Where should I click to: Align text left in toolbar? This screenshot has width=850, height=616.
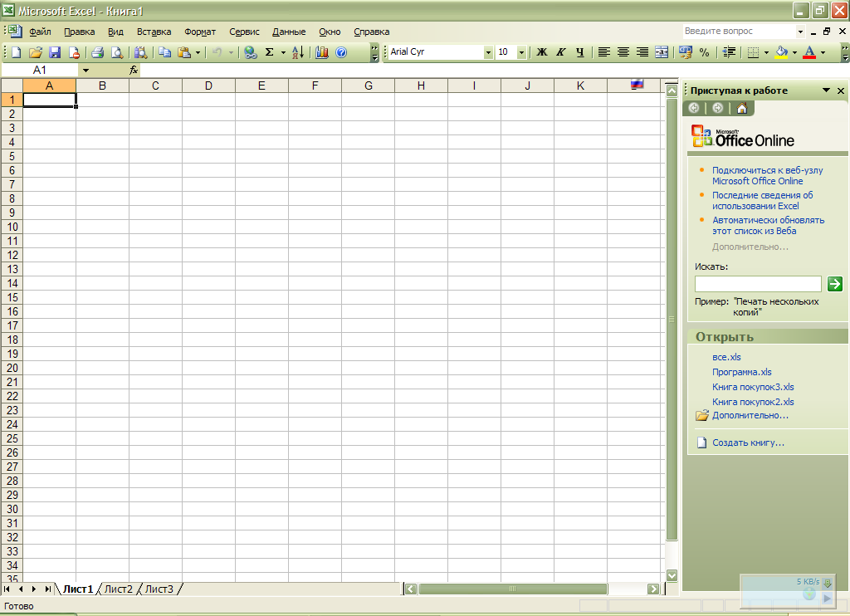(x=604, y=52)
